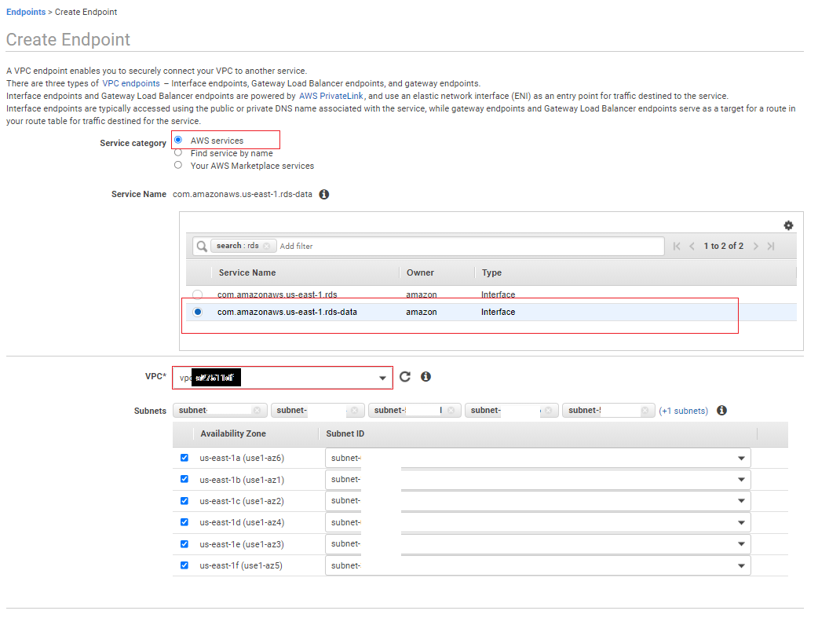Sort by Owner column header

pos(420,272)
